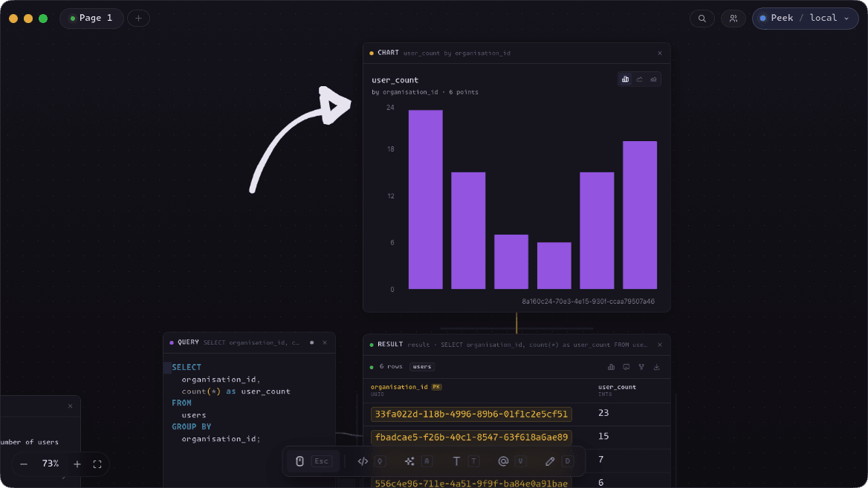Click the fork icon in result header
The height and width of the screenshot is (488, 868).
tap(641, 367)
